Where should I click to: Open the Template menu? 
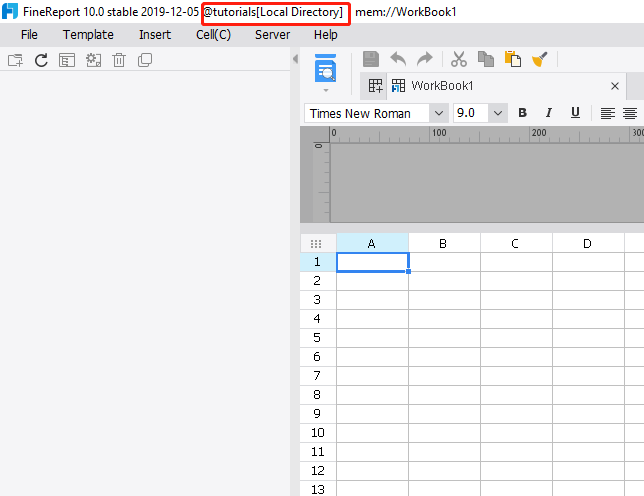(88, 35)
